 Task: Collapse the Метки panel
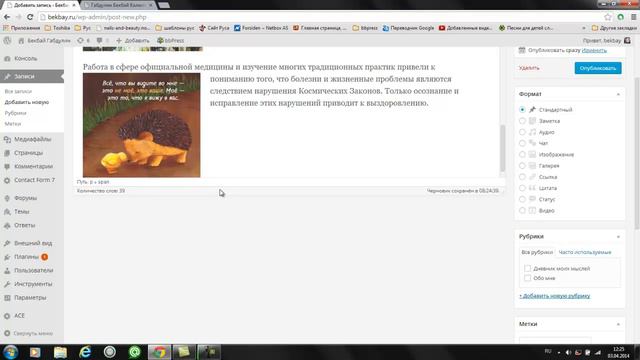[618, 324]
